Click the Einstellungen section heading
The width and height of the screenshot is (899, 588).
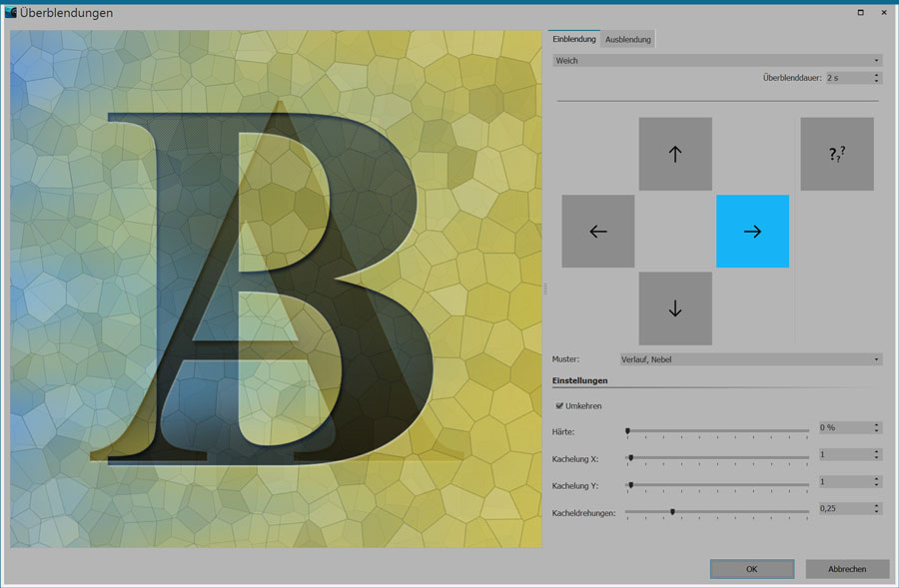[579, 380]
